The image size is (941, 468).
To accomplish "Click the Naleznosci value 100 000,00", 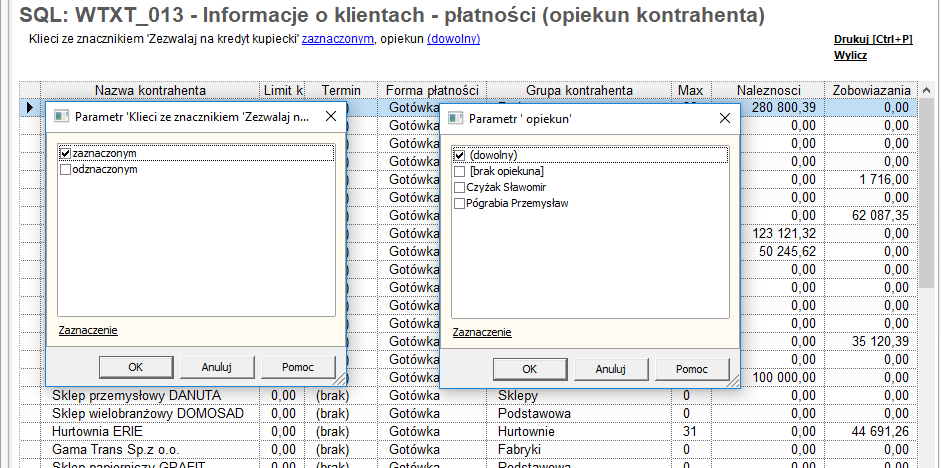I will pos(783,377).
